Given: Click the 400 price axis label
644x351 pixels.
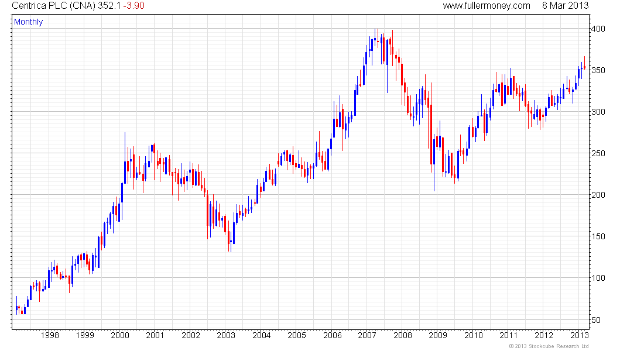Looking at the screenshot, I should (x=598, y=29).
